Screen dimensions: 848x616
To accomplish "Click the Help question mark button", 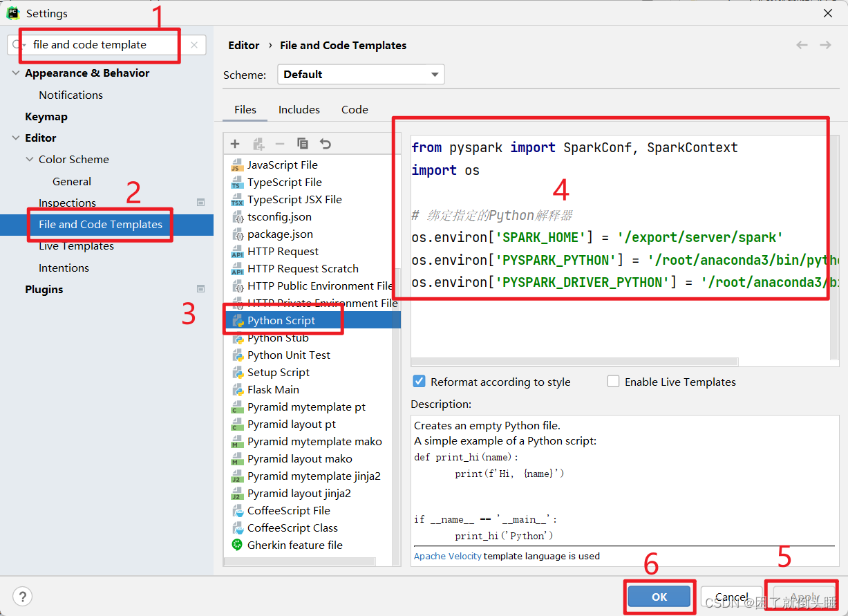I will point(22,597).
